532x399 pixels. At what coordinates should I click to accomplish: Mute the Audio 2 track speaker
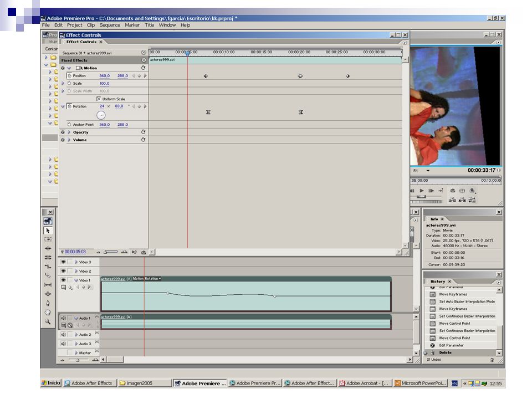[x=63, y=335]
